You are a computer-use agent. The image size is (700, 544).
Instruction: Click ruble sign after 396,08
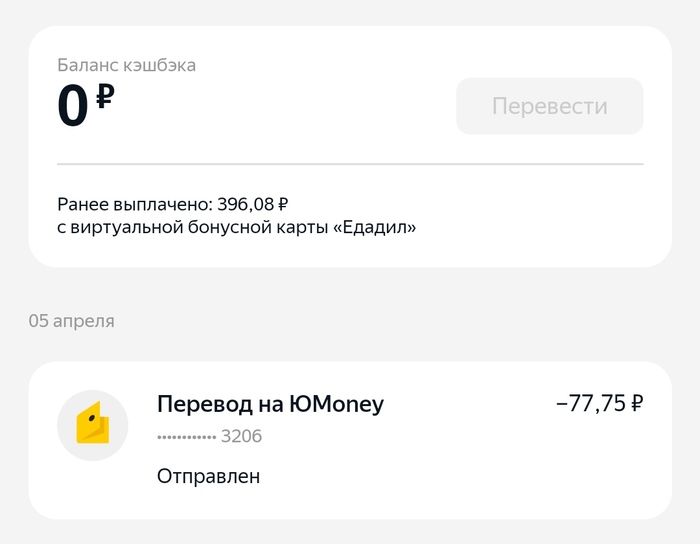tap(283, 204)
